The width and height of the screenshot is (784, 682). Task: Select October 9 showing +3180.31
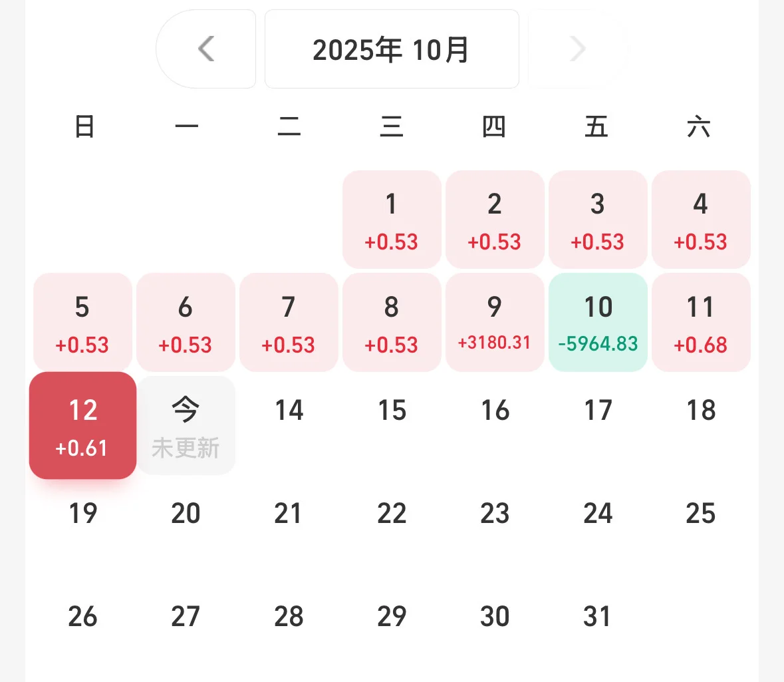(495, 323)
